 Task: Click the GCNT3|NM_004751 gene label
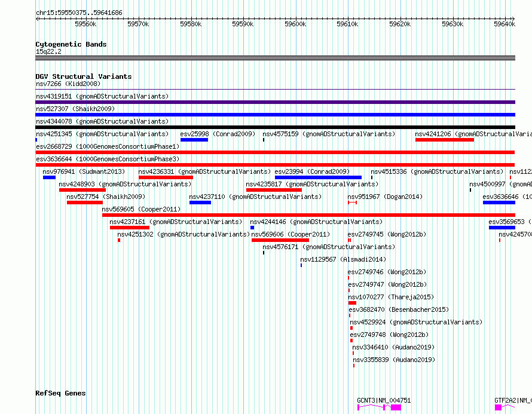click(384, 400)
